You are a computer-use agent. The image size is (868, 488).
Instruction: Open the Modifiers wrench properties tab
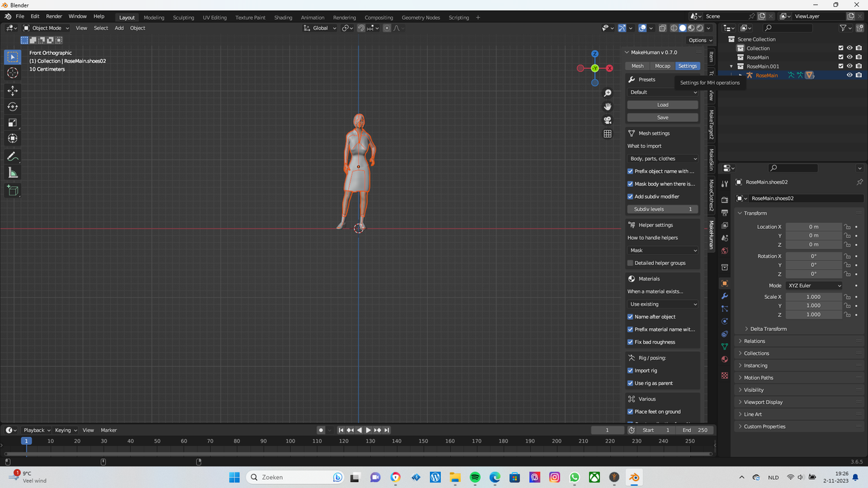point(724,296)
